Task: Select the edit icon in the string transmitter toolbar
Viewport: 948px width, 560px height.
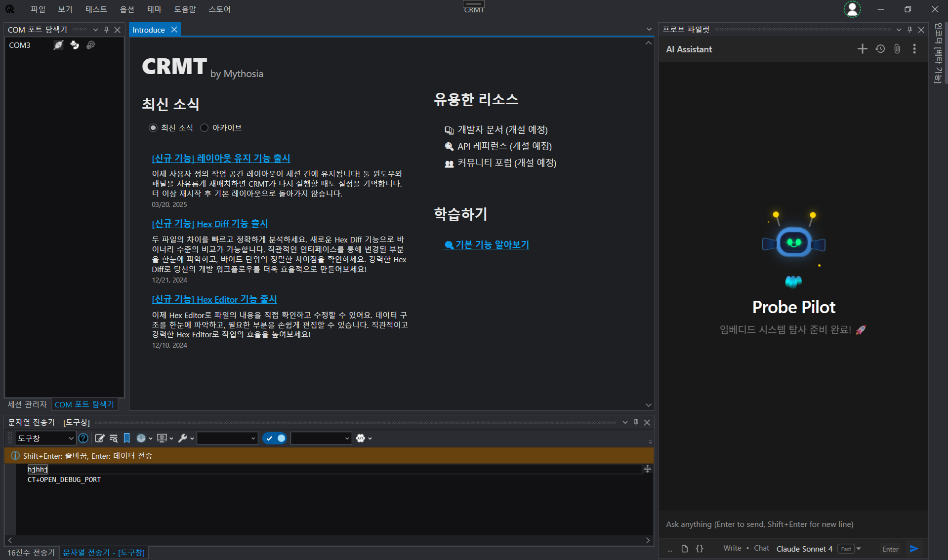Action: coord(100,438)
